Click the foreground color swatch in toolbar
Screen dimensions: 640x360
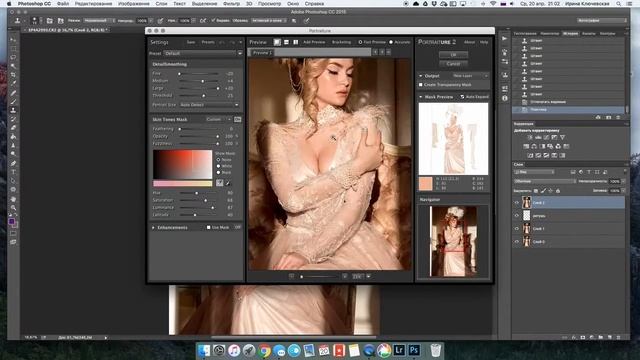coord(12,221)
